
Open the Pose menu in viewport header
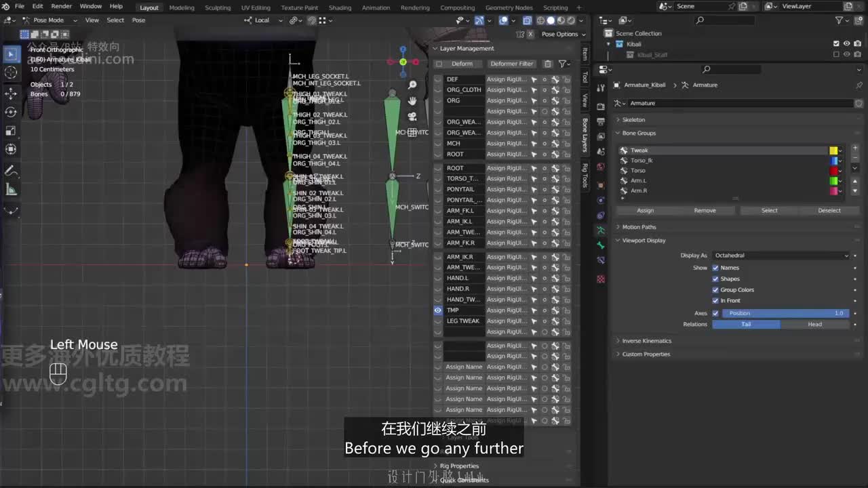click(x=138, y=20)
